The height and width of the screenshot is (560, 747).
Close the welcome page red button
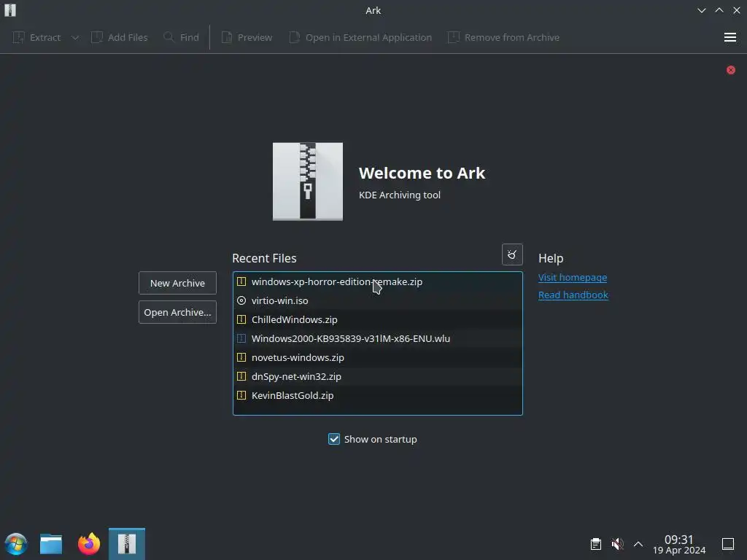(x=731, y=70)
